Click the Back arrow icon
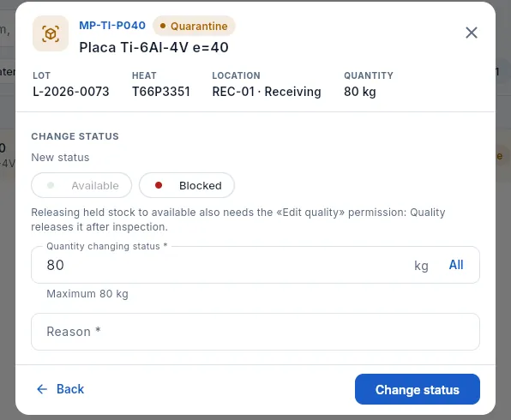Screen dimensions: 511x420 point(42,389)
